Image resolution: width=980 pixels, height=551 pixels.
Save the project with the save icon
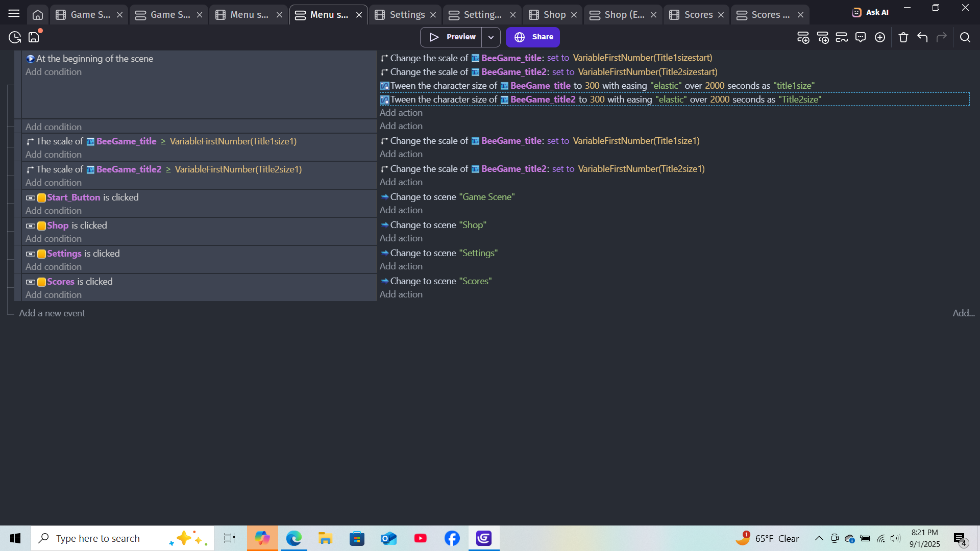tap(34, 37)
